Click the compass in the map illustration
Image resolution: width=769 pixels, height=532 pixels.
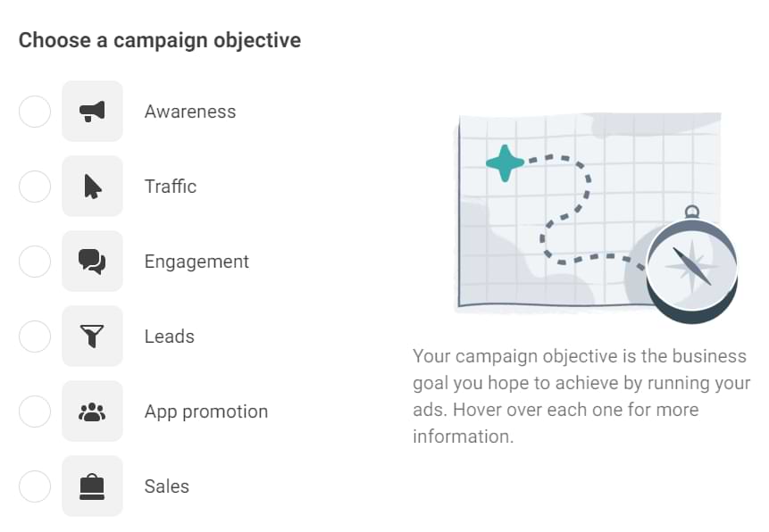(692, 265)
